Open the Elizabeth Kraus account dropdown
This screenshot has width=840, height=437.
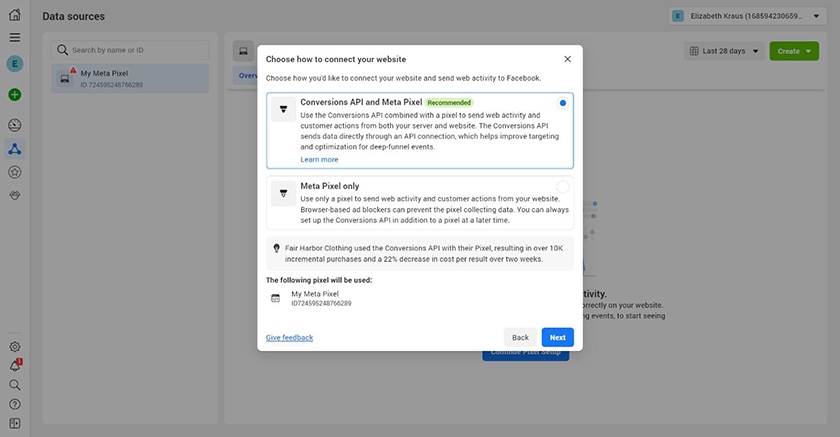pyautogui.click(x=747, y=16)
